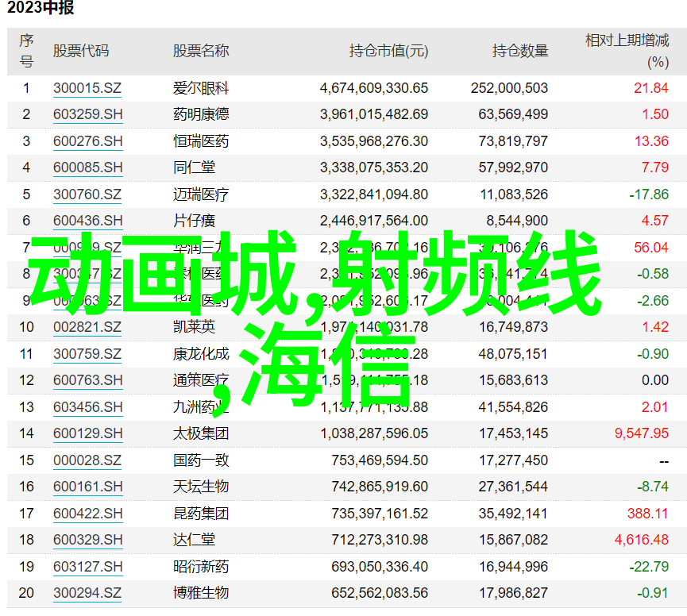Select stock name 同仁堂

194,167
